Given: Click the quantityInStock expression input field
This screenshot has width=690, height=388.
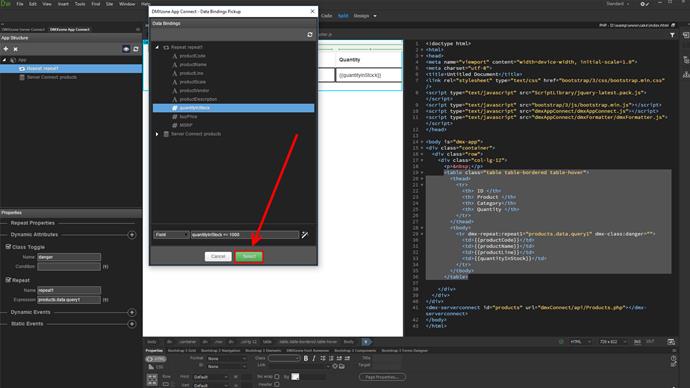Looking at the screenshot, I should [x=245, y=235].
